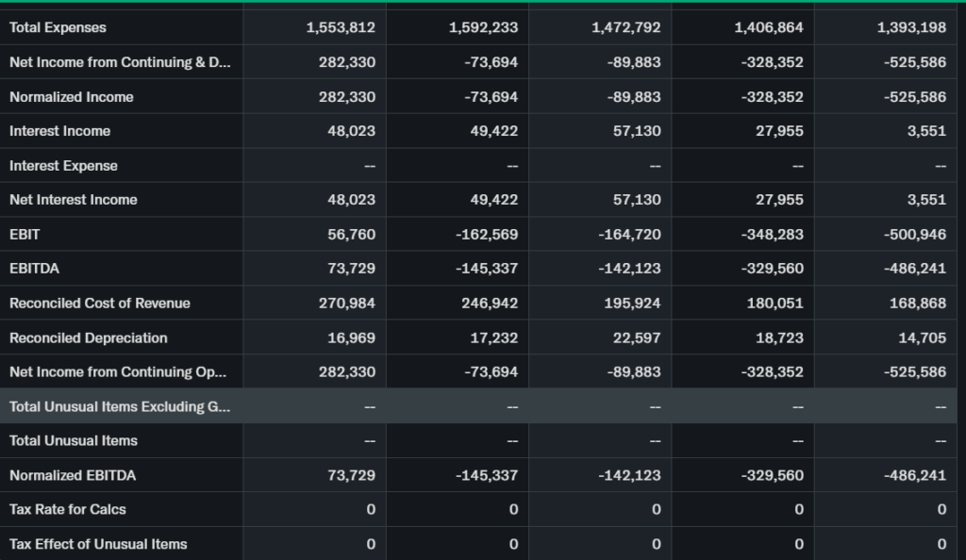The height and width of the screenshot is (560, 966).
Task: Select the Normalized Income row label
Action: [72, 97]
